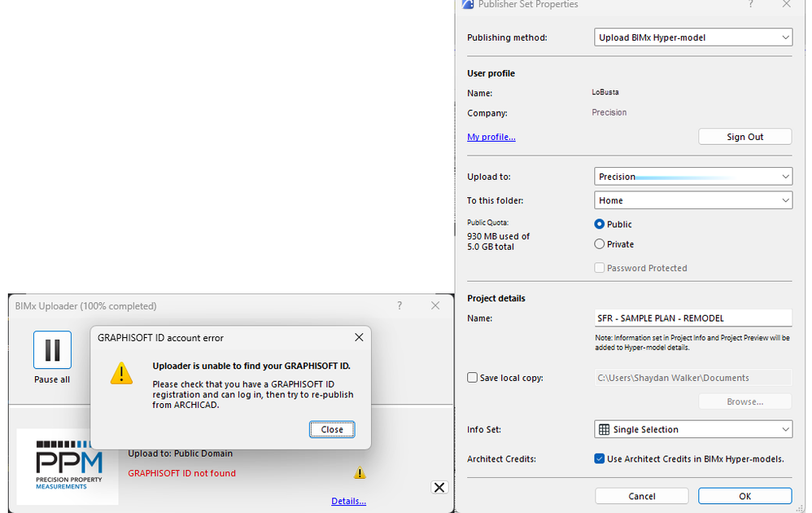
Task: Pause all uploads in BIMx Uploader
Action: (52, 350)
